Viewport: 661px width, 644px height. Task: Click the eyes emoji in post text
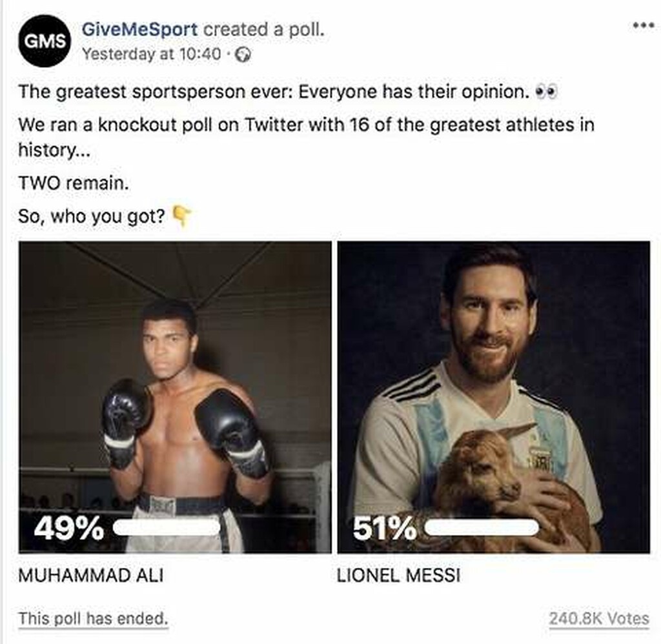tap(546, 92)
